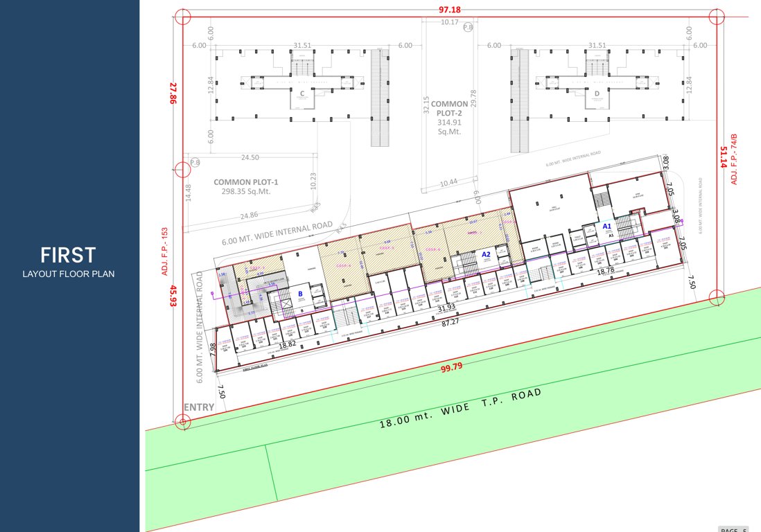This screenshot has width=761, height=532.
Task: Select the top-right red corner circle
Action: (717, 17)
